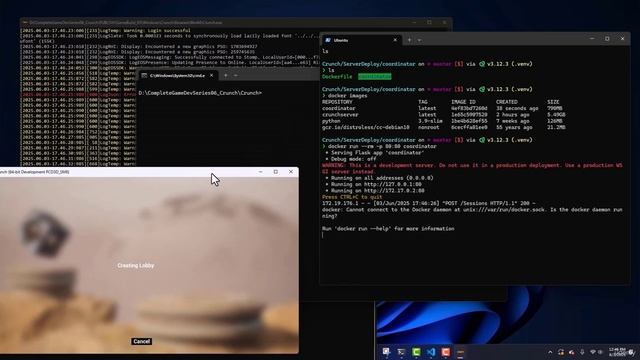The image size is (640, 360).
Task: Cancel the lobby creation in the game
Action: point(142,341)
